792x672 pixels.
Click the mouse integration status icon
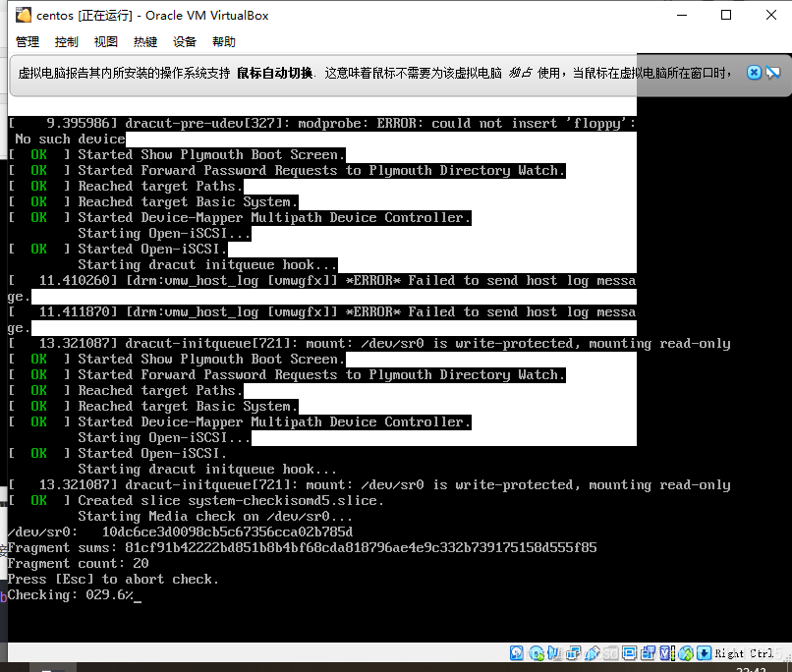pyautogui.click(x=686, y=652)
